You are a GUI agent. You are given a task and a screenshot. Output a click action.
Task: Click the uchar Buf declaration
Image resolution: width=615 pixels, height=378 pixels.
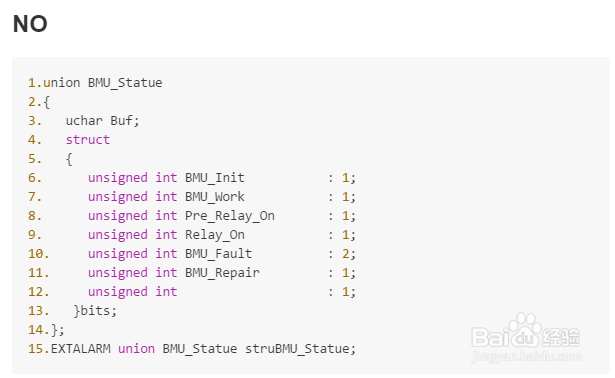point(102,121)
